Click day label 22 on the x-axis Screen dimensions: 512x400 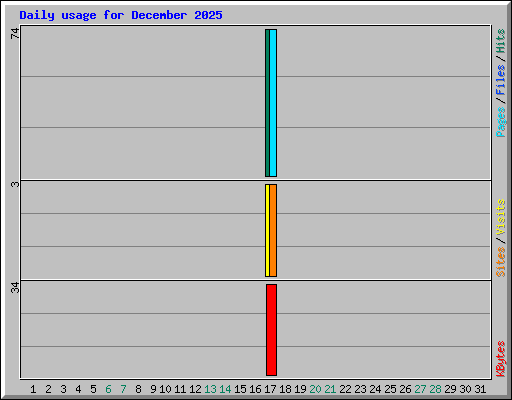coord(345,389)
